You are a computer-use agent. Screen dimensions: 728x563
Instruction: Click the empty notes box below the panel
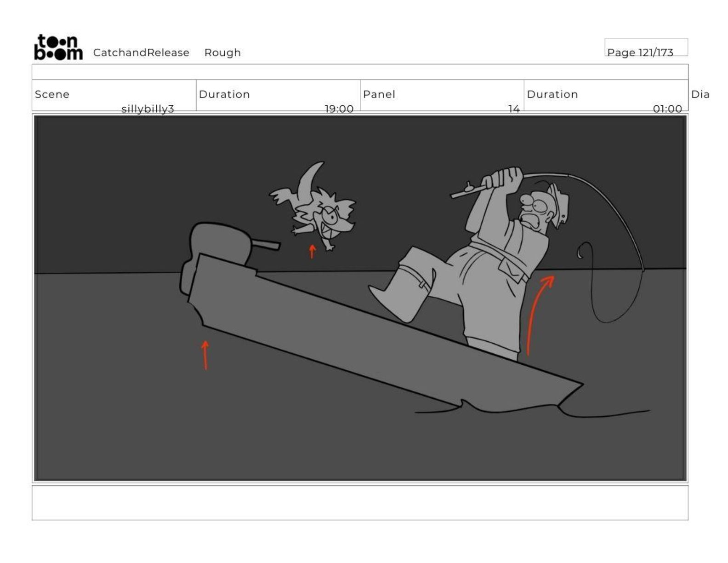[x=360, y=503]
